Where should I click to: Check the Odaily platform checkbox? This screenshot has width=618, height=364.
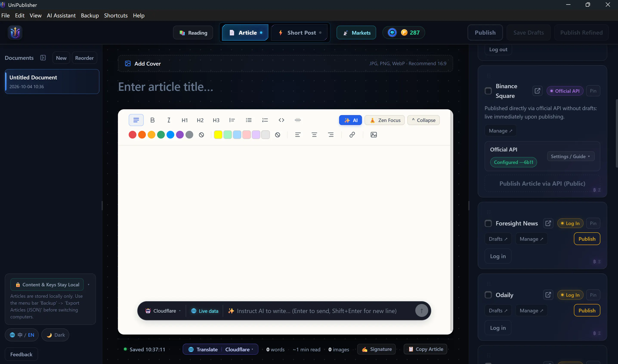pyautogui.click(x=488, y=295)
